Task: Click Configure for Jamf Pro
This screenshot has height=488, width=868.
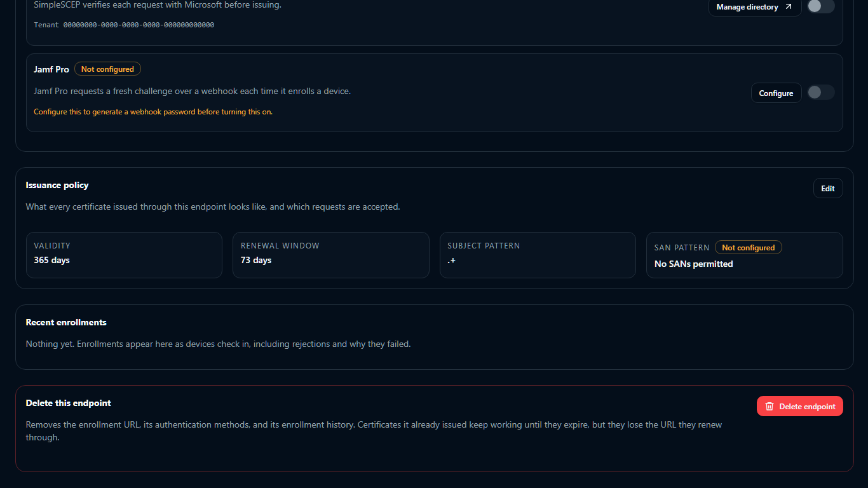Action: pos(776,93)
